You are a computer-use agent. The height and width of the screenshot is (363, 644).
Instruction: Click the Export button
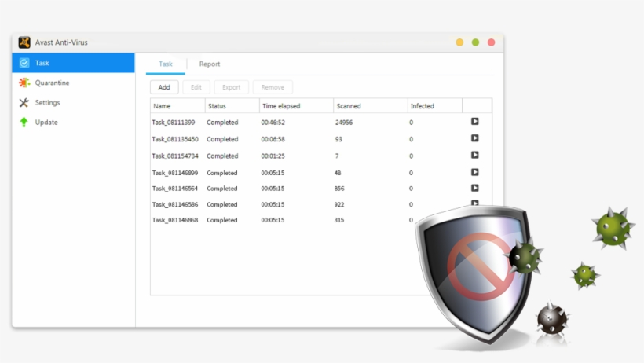pos(231,87)
